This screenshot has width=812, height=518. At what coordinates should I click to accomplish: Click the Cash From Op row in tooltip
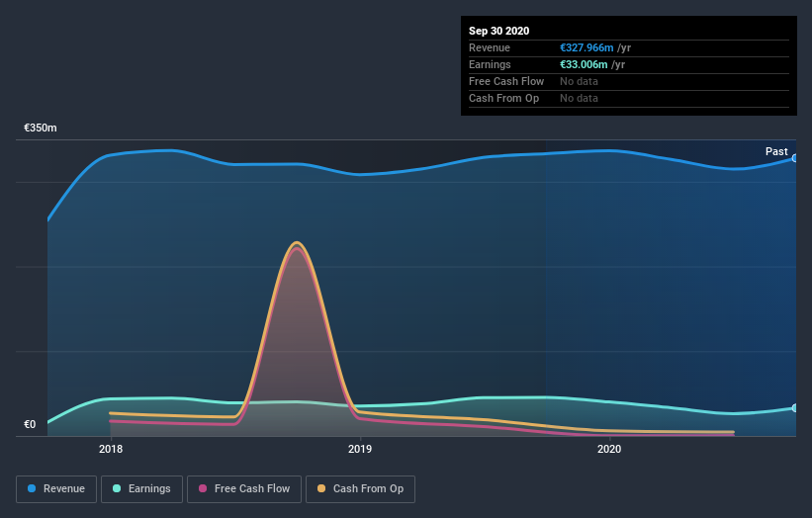(629, 98)
